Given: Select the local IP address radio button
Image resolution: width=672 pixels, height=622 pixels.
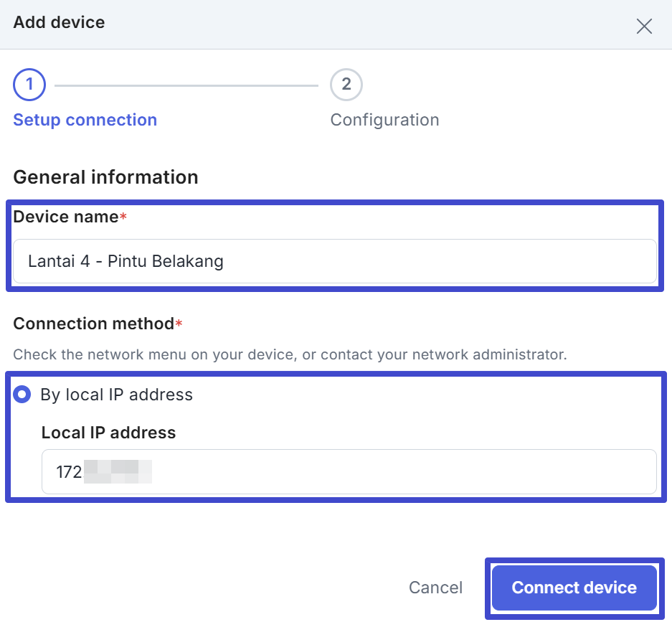Looking at the screenshot, I should pos(22,395).
